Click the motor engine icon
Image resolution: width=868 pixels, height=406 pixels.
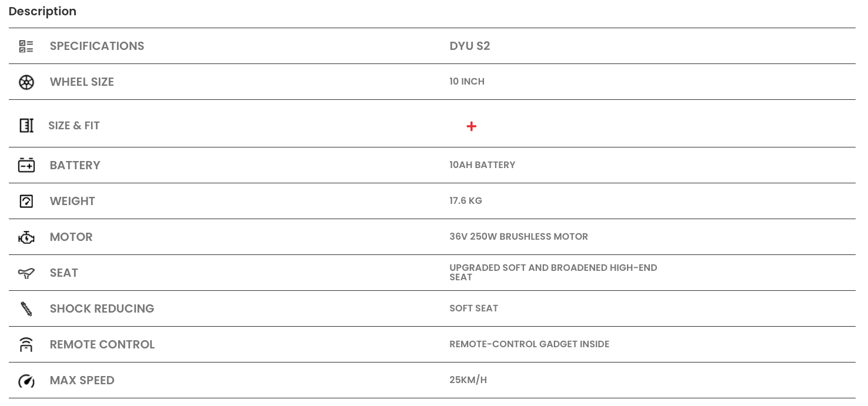26,237
